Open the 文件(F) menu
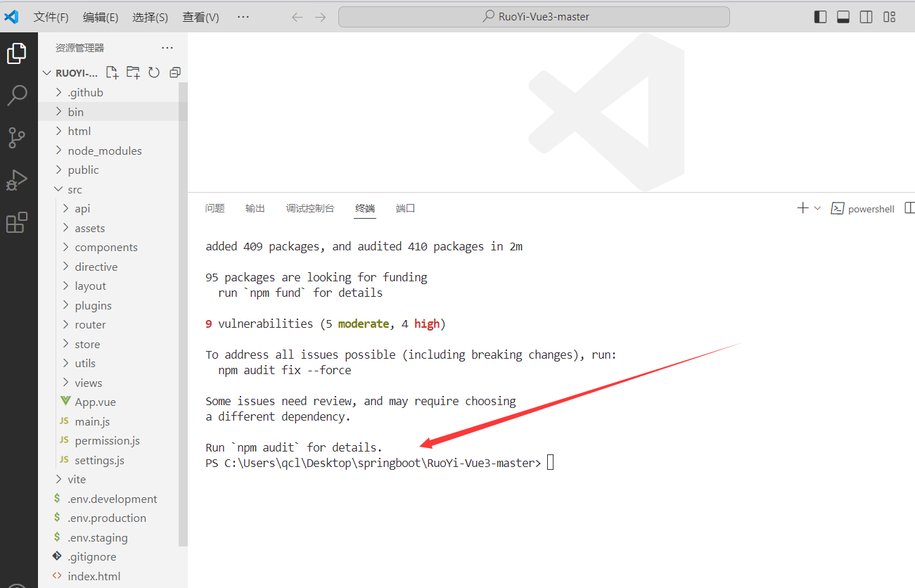Viewport: 915px width, 588px height. coord(51,17)
